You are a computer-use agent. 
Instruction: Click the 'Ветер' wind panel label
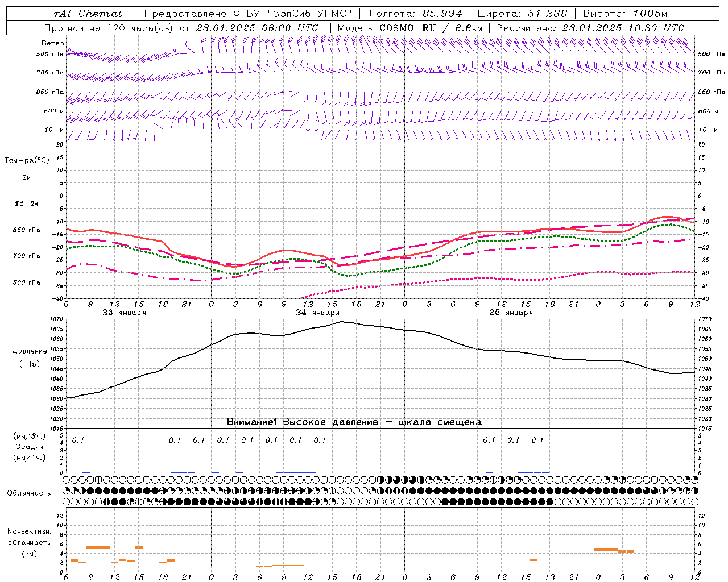(x=52, y=43)
